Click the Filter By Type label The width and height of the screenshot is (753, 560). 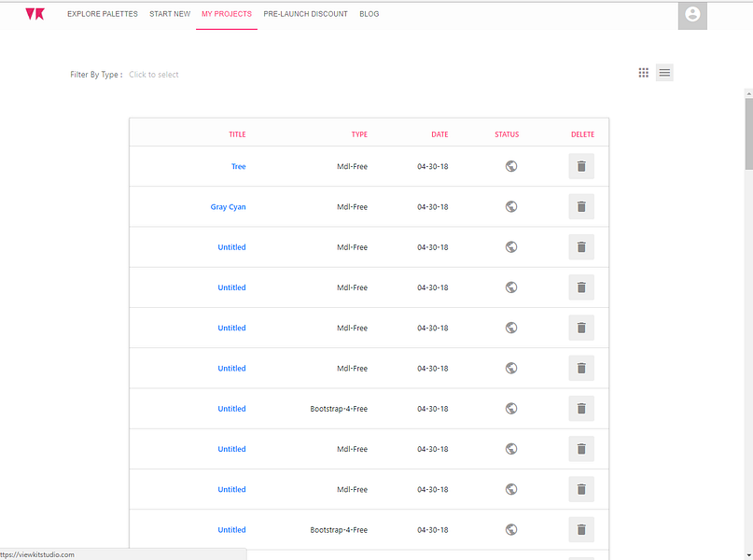96,75
